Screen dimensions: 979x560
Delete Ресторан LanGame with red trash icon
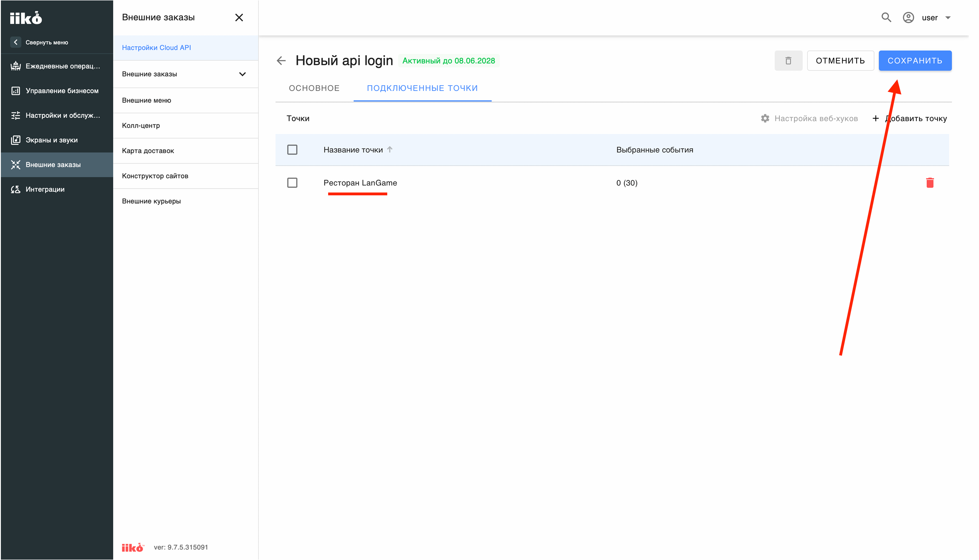[930, 183]
